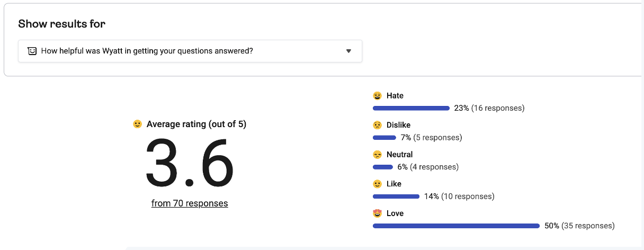Click the Love rating 50% bar

[456, 226]
